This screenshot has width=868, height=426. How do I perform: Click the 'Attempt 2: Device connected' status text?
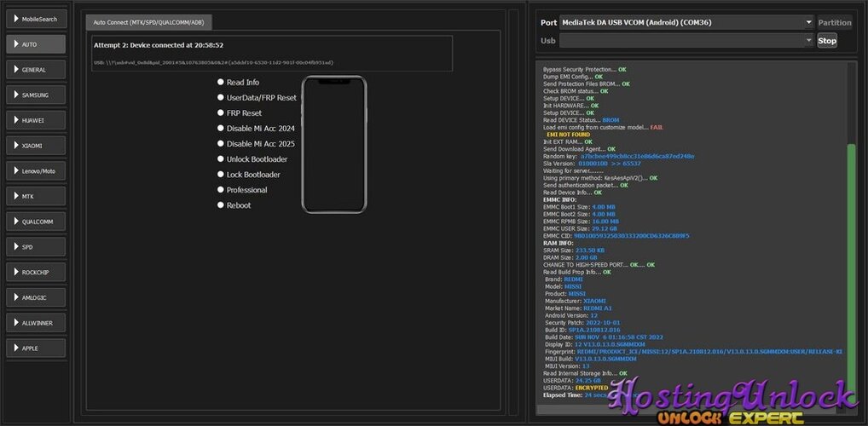click(159, 45)
